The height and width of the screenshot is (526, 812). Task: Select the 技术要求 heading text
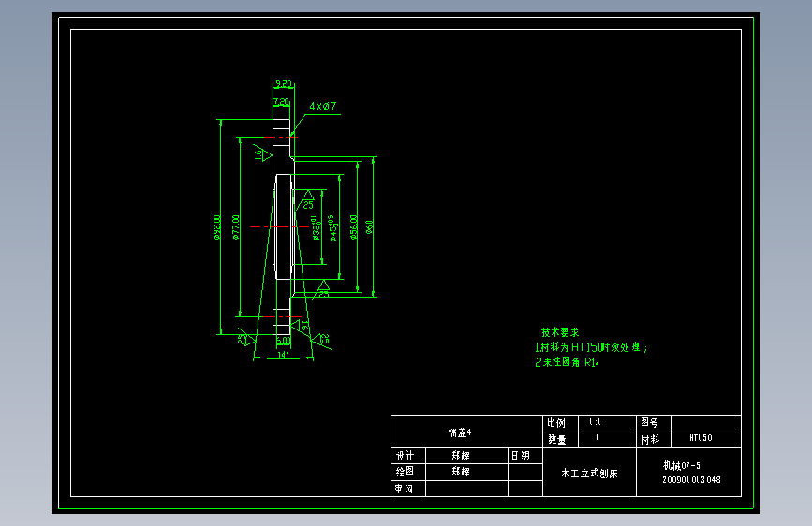point(560,332)
